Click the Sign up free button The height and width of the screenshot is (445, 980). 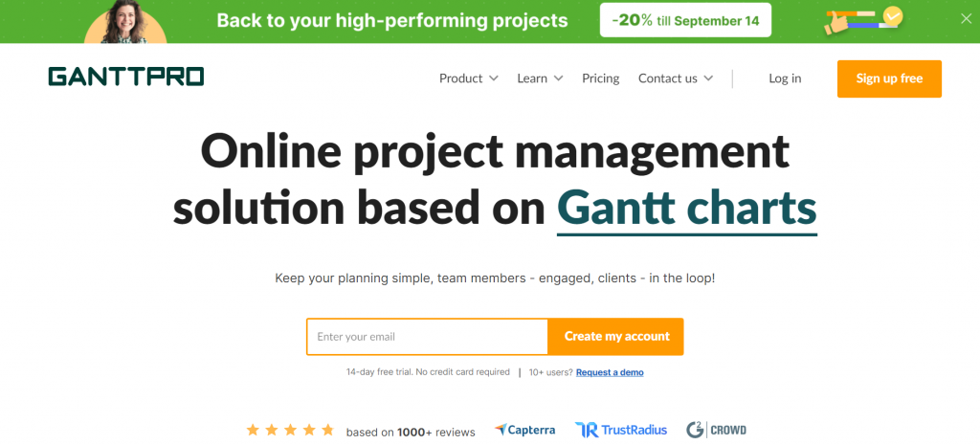point(889,78)
